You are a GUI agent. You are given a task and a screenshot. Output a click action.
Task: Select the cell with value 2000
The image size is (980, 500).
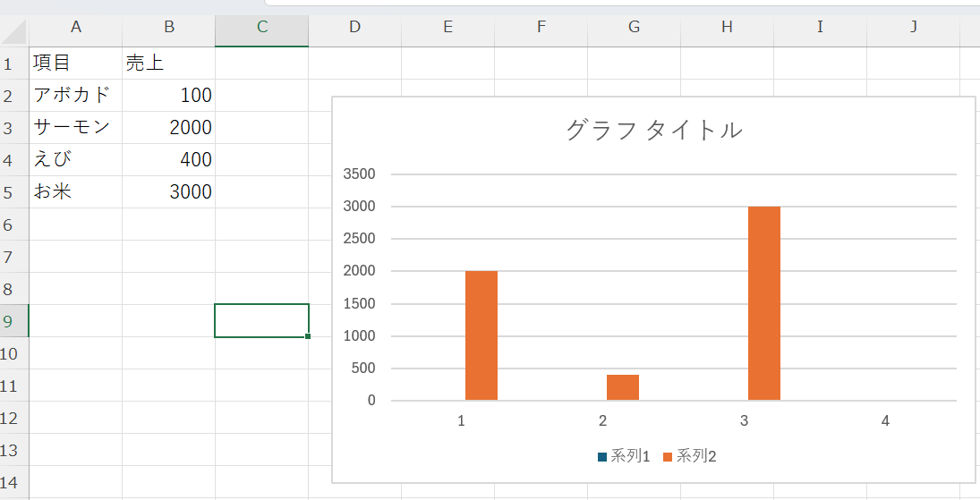click(x=168, y=128)
